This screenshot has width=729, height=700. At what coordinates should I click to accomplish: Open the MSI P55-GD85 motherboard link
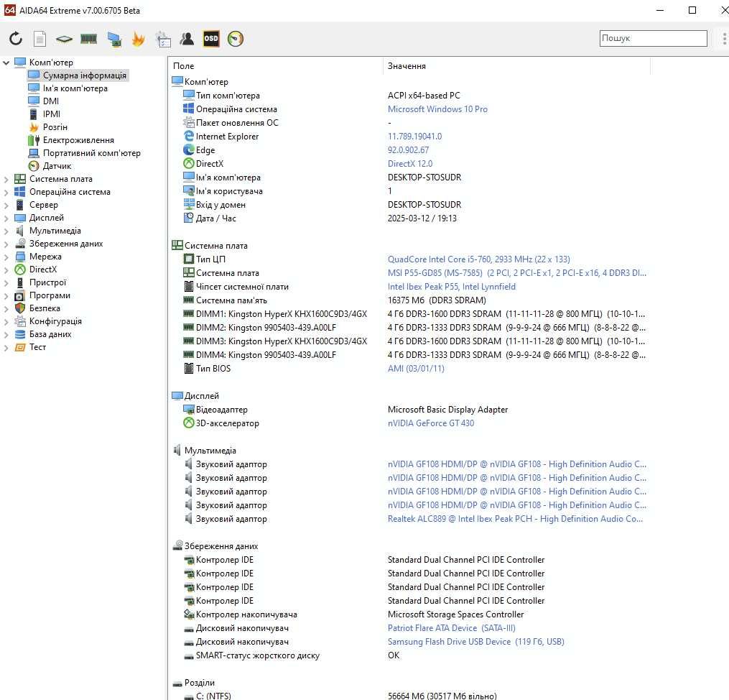[517, 273]
